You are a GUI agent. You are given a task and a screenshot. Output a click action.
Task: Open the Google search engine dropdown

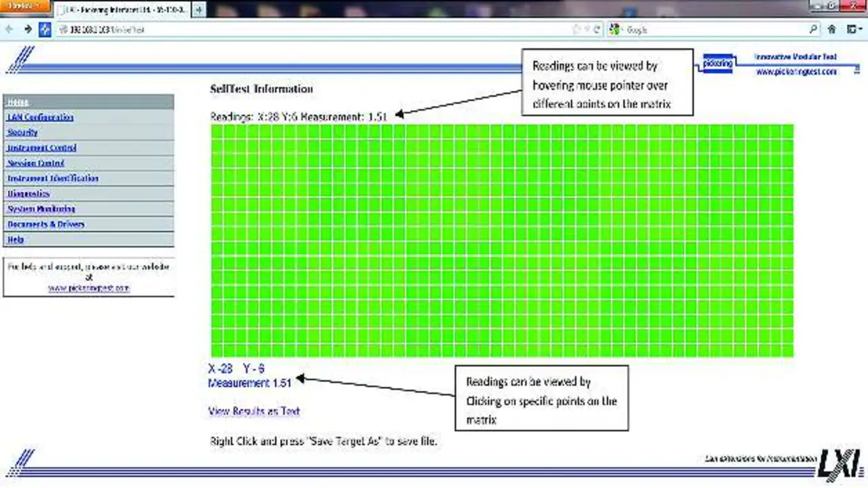616,30
